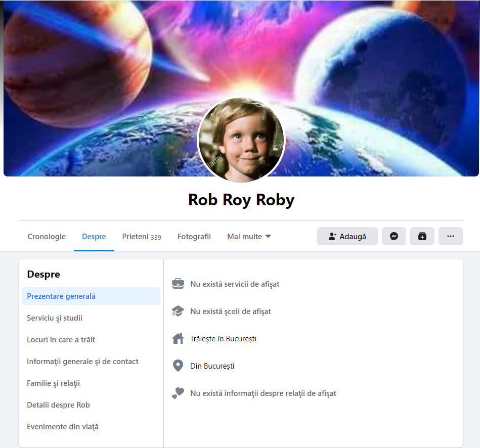Open the Prieteni 339 tab

142,237
